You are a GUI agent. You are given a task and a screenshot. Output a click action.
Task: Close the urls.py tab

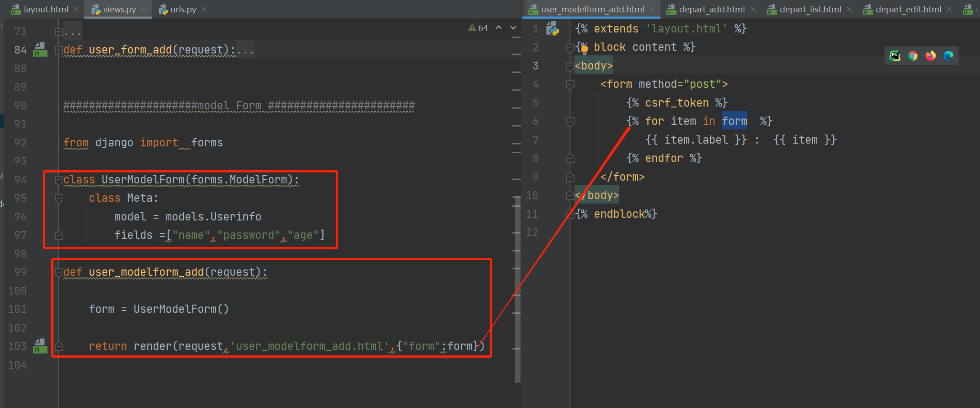click(x=204, y=9)
